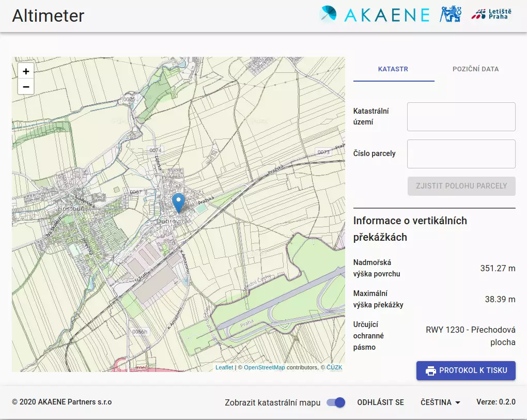Click Protokol k tisku button

466,370
